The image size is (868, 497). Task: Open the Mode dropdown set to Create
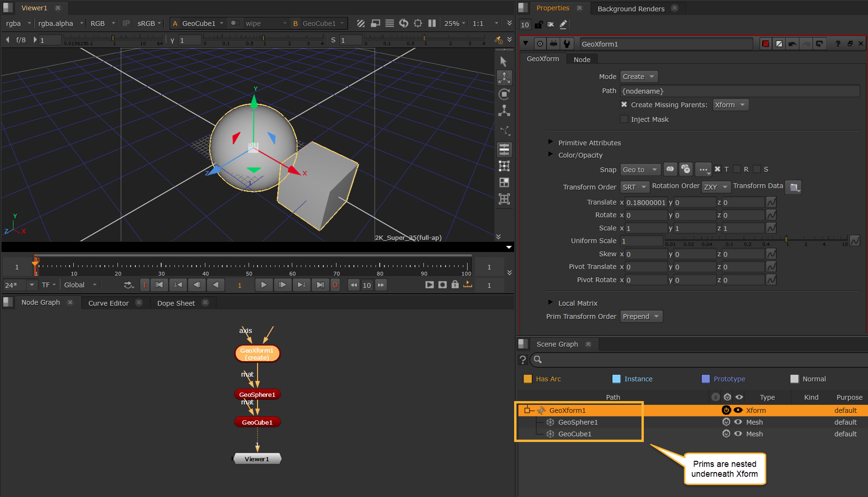pyautogui.click(x=638, y=77)
